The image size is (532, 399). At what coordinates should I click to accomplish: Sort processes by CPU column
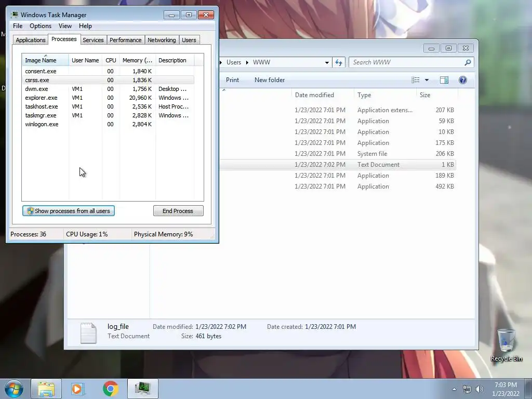(x=111, y=60)
